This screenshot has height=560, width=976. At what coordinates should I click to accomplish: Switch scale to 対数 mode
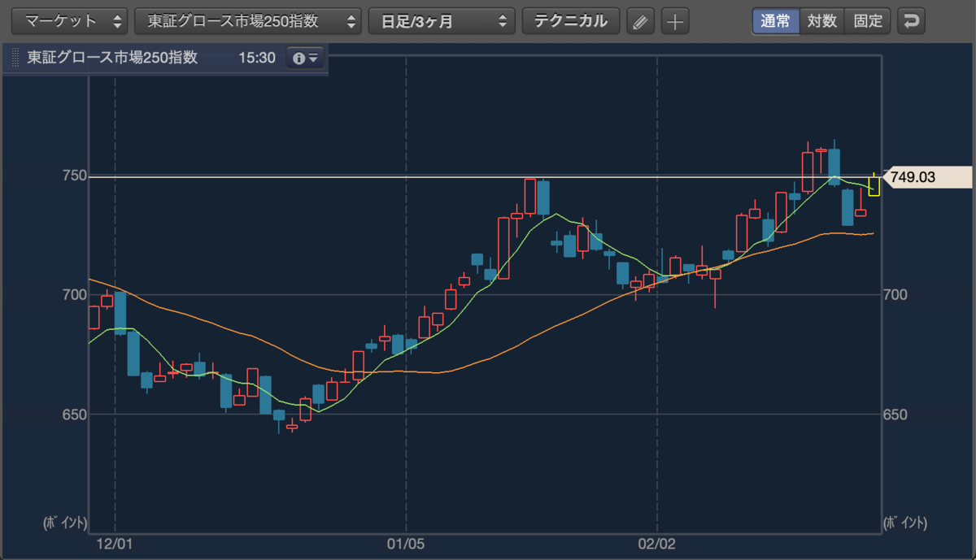pos(822,21)
